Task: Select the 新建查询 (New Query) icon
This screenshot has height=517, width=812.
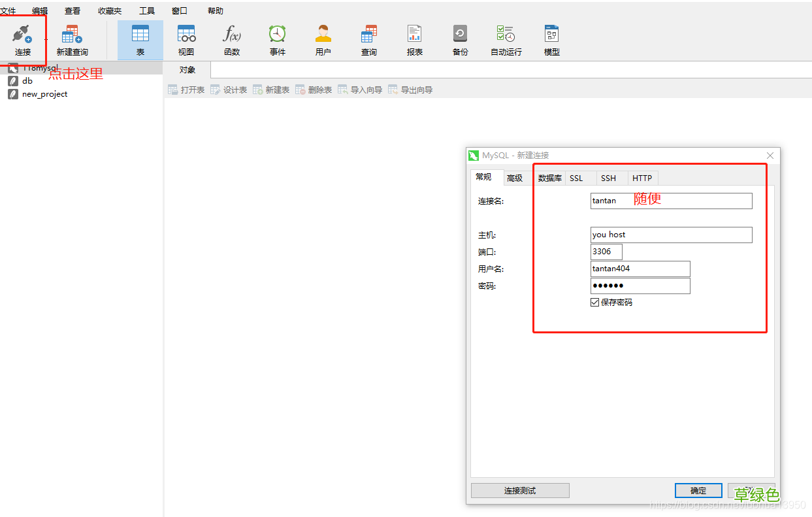Action: 71,39
